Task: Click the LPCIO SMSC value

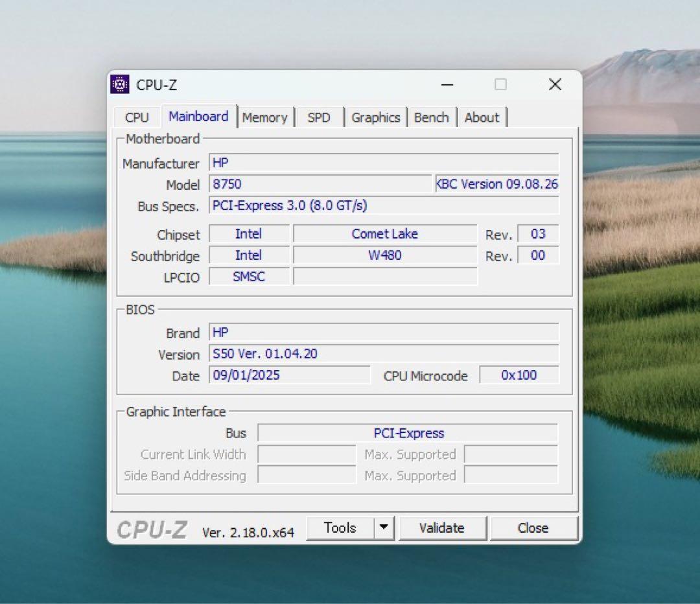Action: coord(249,277)
